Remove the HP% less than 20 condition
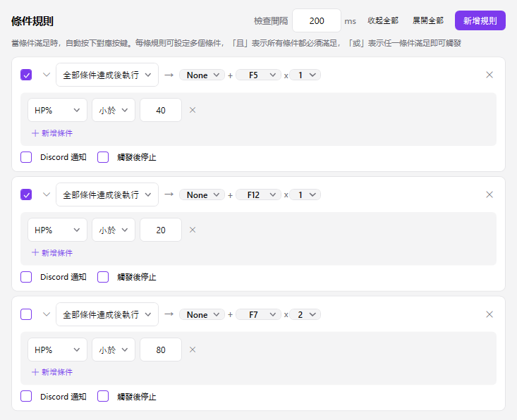Image resolution: width=517 pixels, height=420 pixels. (193, 230)
